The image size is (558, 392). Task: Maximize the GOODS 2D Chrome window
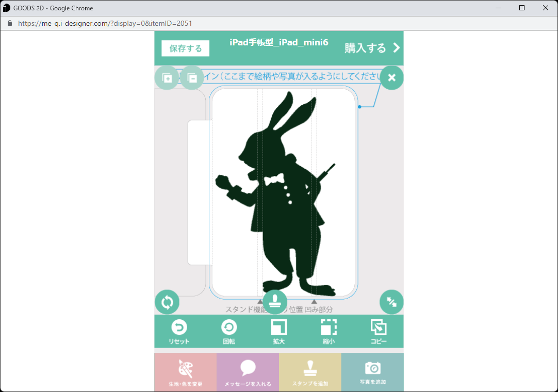point(522,8)
